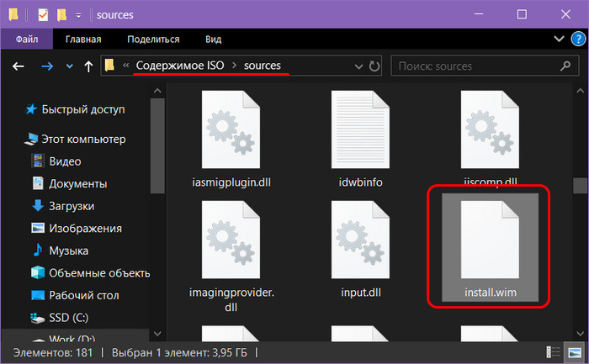Select the imagingprovider.dll file icon
This screenshot has width=589, height=364.
(x=231, y=240)
